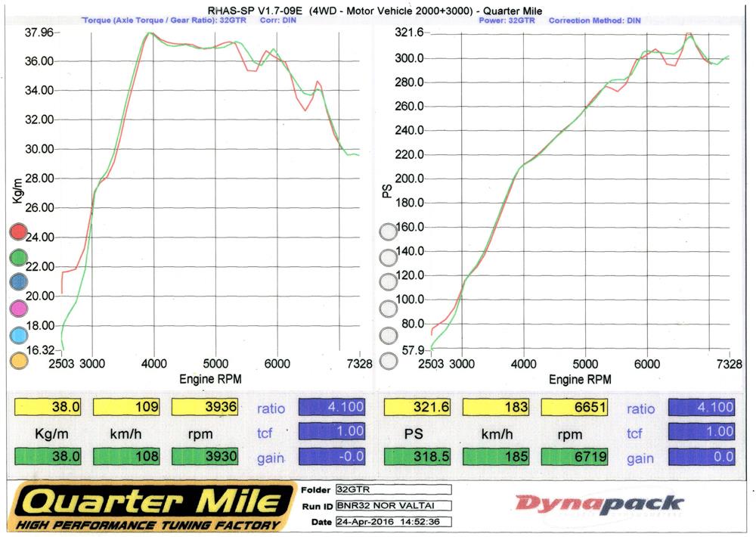Click the 'gain' label in power panel
Viewport: 756px width, 537px height.
pos(640,458)
